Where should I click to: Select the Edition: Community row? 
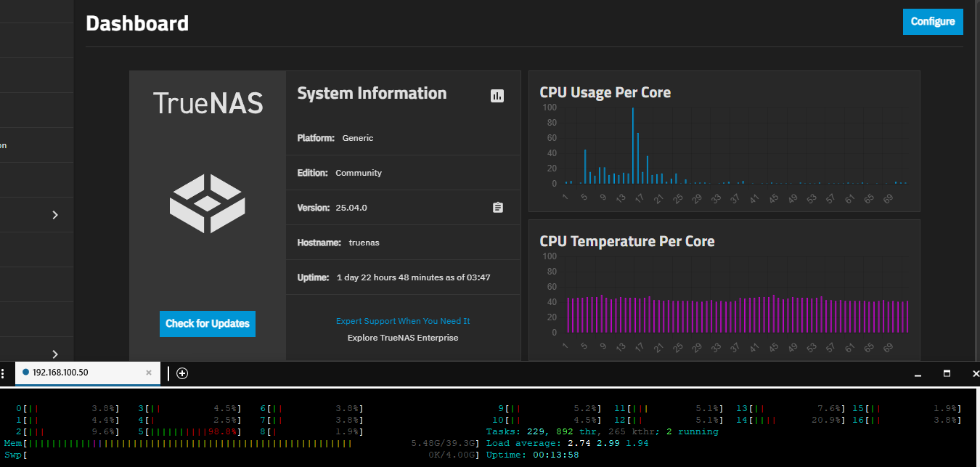coord(403,173)
